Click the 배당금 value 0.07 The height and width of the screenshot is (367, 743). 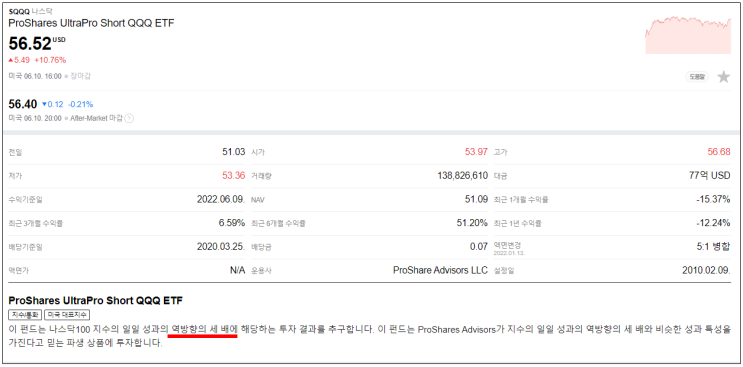(x=480, y=247)
